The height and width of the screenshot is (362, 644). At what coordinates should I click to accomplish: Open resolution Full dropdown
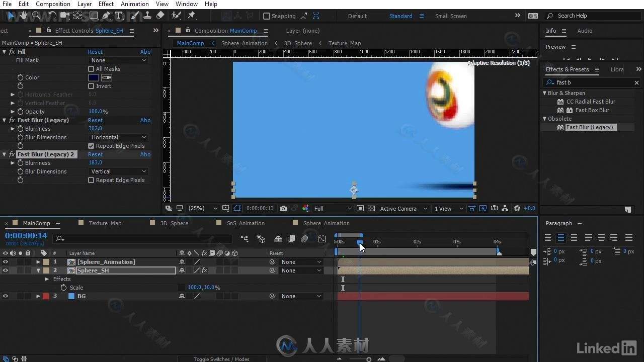click(x=333, y=208)
